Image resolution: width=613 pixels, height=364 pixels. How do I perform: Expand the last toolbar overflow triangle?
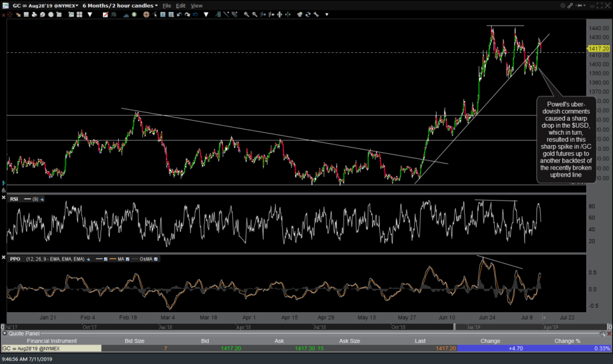[327, 15]
